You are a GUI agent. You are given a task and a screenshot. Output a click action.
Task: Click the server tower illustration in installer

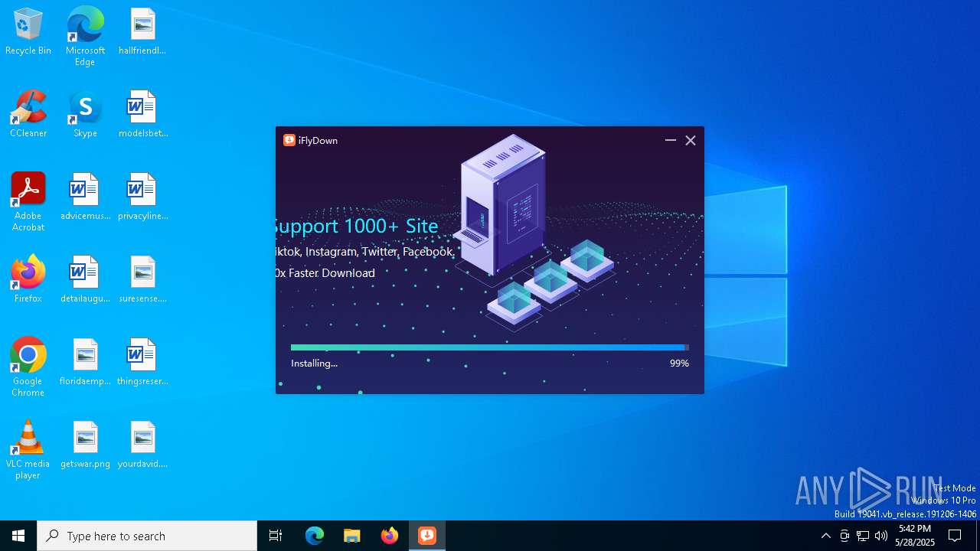click(503, 205)
